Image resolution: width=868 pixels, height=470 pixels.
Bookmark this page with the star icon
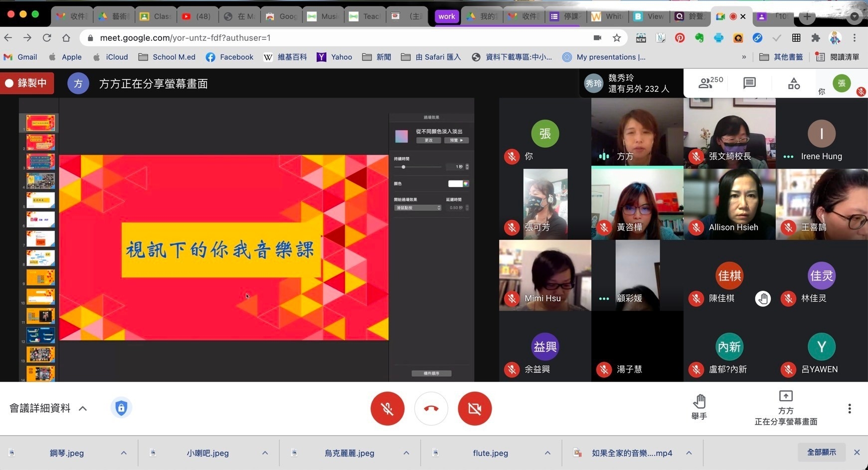click(x=617, y=38)
